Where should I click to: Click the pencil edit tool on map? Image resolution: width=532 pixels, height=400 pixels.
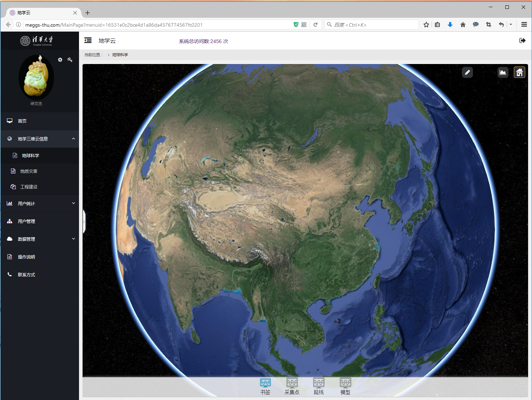coord(467,73)
